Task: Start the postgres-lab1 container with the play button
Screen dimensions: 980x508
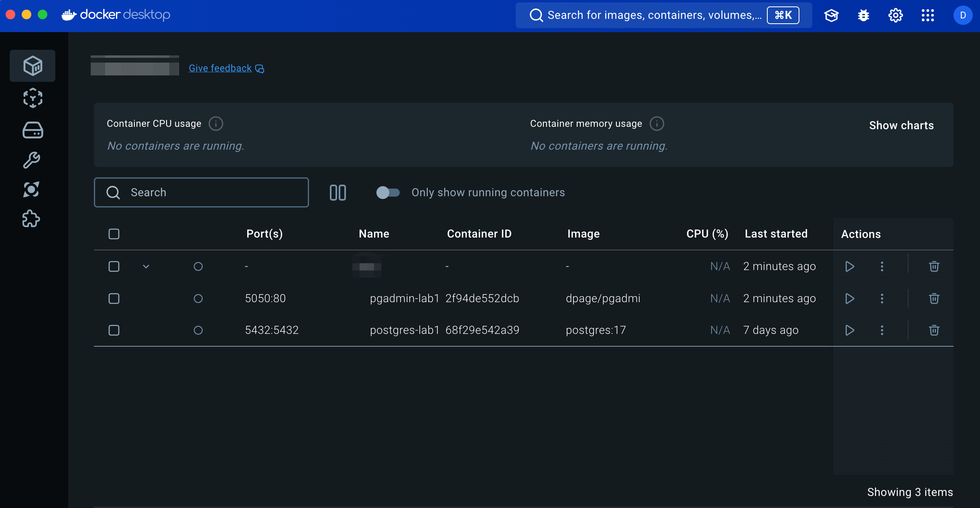Action: point(849,330)
